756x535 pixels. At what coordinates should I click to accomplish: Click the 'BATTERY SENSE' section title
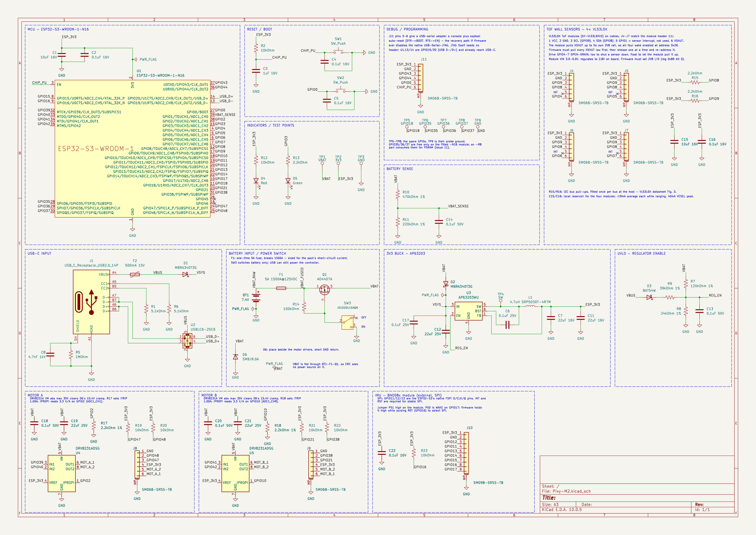pyautogui.click(x=400, y=169)
